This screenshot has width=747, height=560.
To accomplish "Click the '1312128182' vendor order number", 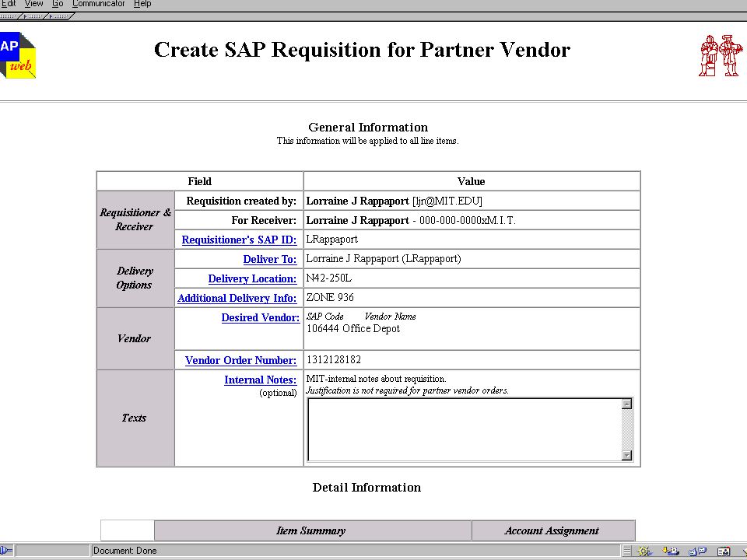I will (x=334, y=360).
